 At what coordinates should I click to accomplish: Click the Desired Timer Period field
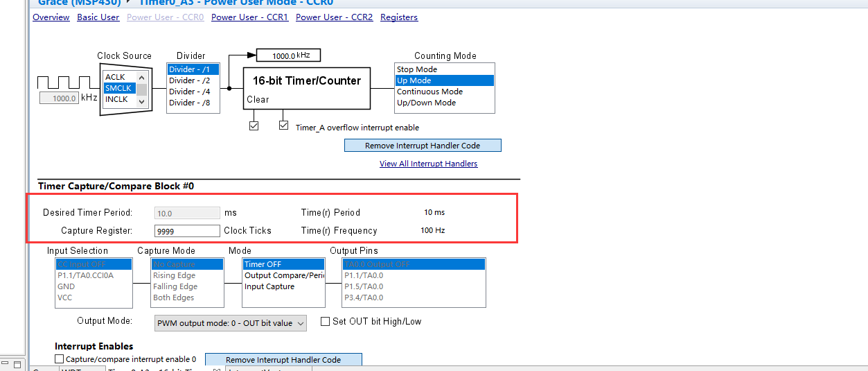[x=187, y=214]
